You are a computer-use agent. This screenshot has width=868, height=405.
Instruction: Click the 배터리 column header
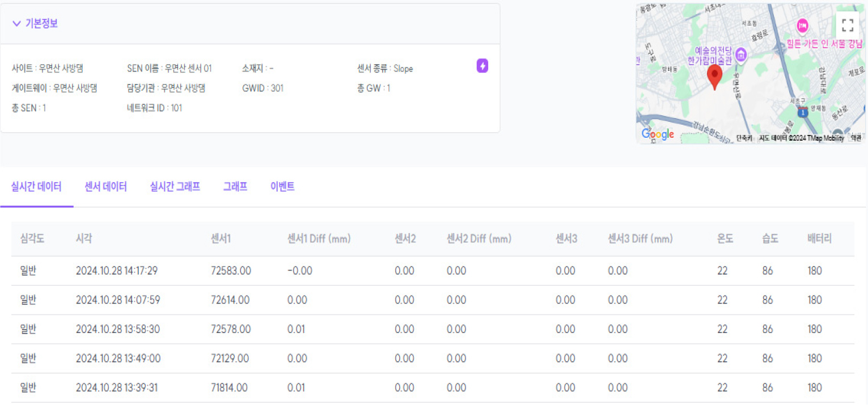coord(819,239)
